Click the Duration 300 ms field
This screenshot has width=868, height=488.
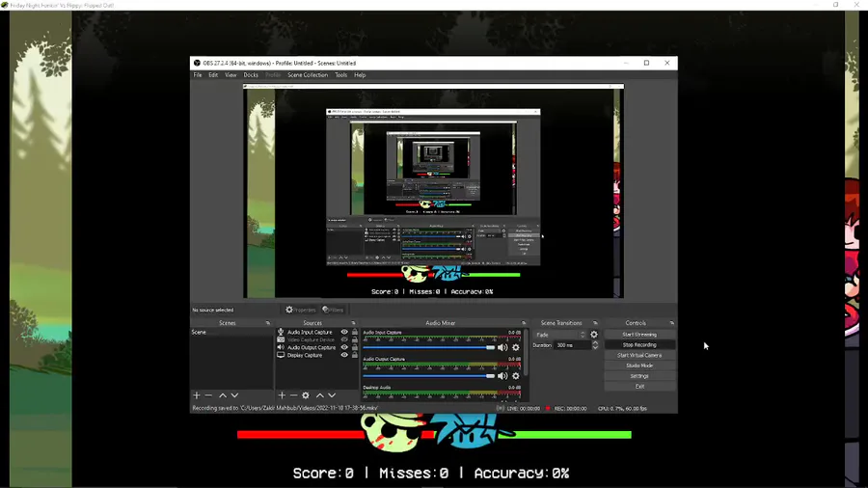coord(572,345)
